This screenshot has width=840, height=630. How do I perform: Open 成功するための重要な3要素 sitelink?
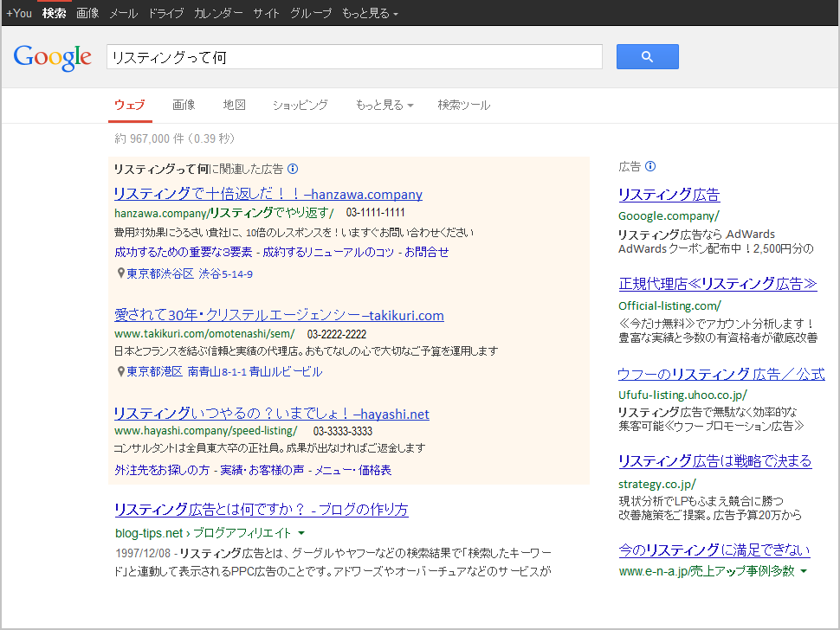[x=184, y=252]
